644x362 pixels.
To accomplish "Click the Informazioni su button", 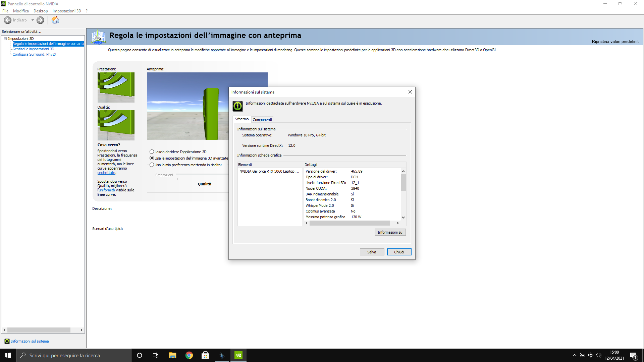I will click(x=390, y=232).
